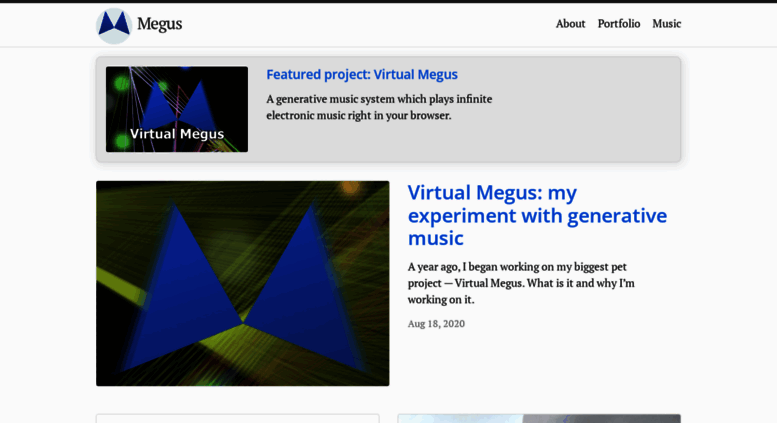Screen dimensions: 777x423
Task: Click the Megus logo icon
Action: tap(114, 26)
